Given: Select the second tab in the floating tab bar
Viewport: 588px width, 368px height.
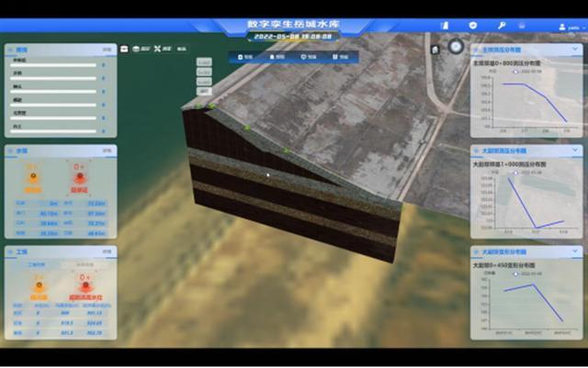Looking at the screenshot, I should pyautogui.click(x=277, y=57).
